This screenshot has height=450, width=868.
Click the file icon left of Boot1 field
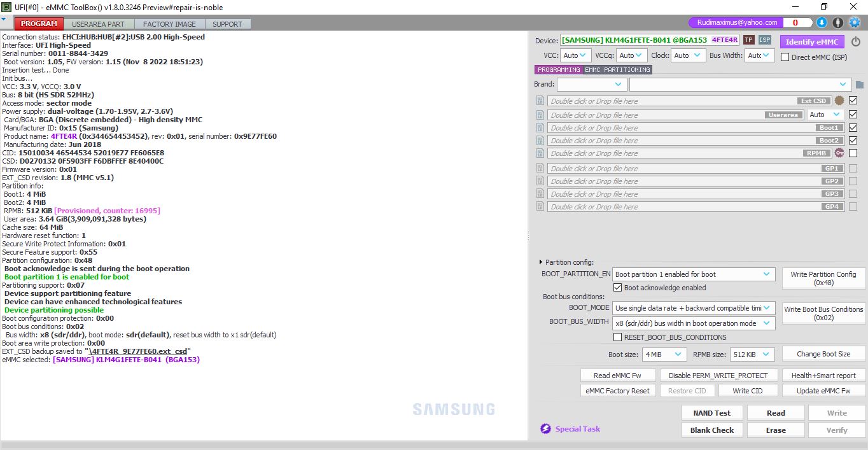point(540,127)
